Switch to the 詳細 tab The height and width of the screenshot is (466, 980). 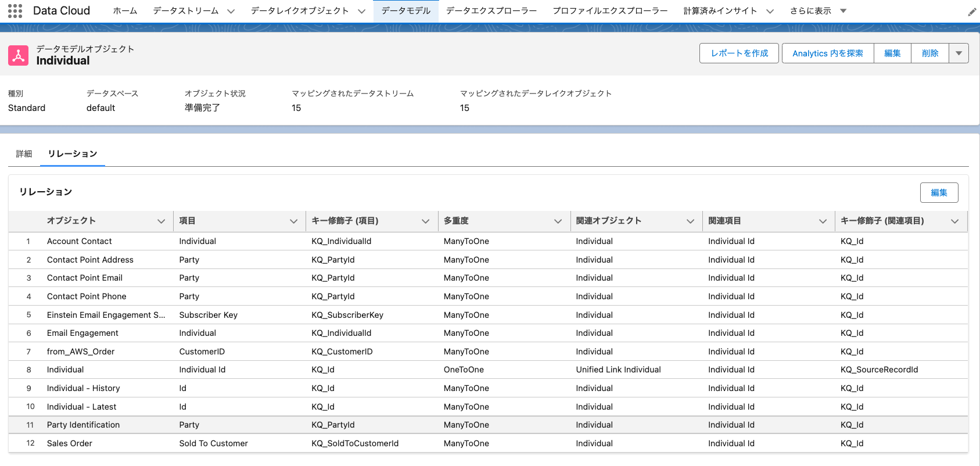(x=24, y=153)
